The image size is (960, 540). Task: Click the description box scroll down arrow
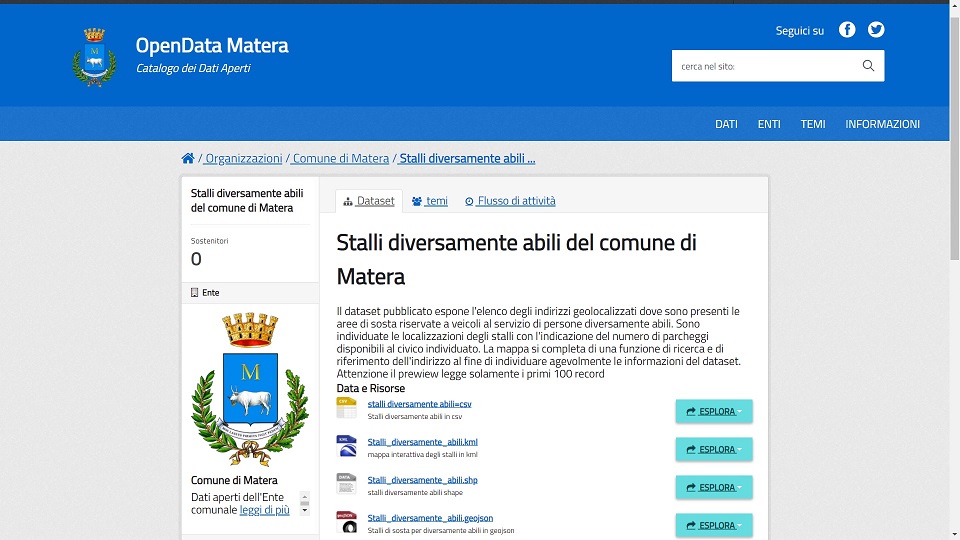304,511
